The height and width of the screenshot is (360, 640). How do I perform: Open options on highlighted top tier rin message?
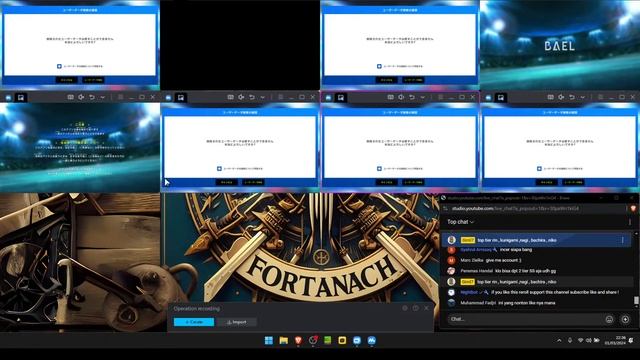622,240
